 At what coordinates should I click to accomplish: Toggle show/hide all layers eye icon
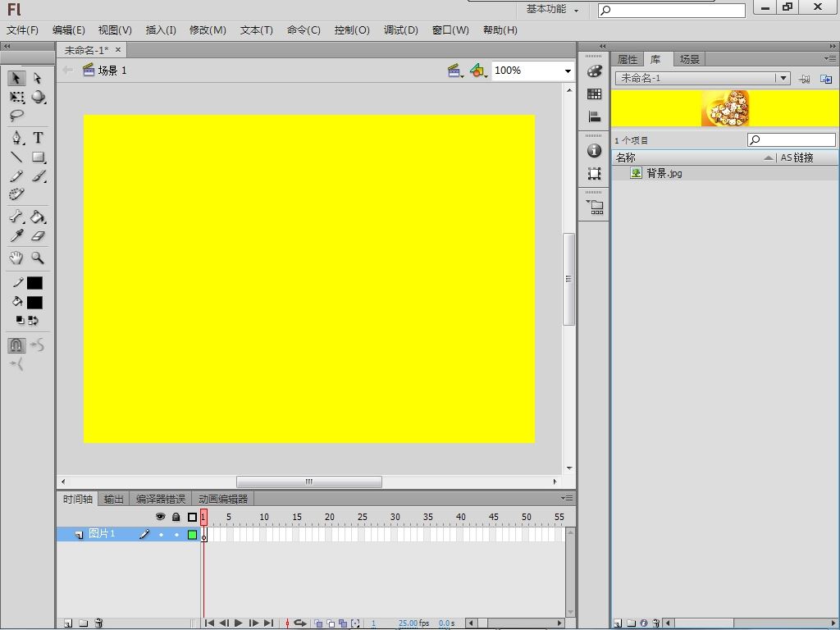point(161,517)
